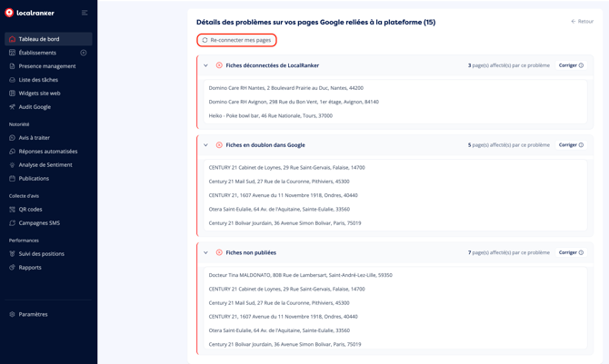The width and height of the screenshot is (609, 364).
Task: Click the Fiches en doublon dans Google heading
Action: (265, 145)
